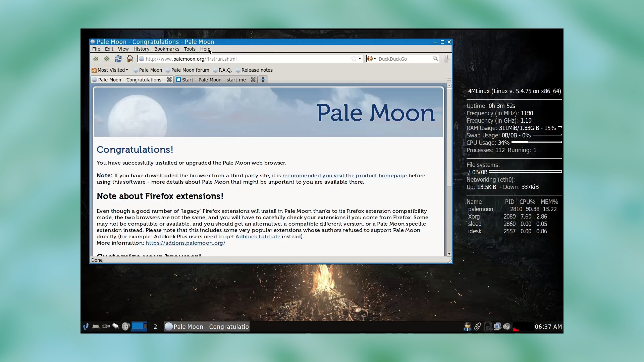The width and height of the screenshot is (644, 362).
Task: Open the Adblock Latitude link
Action: (258, 236)
